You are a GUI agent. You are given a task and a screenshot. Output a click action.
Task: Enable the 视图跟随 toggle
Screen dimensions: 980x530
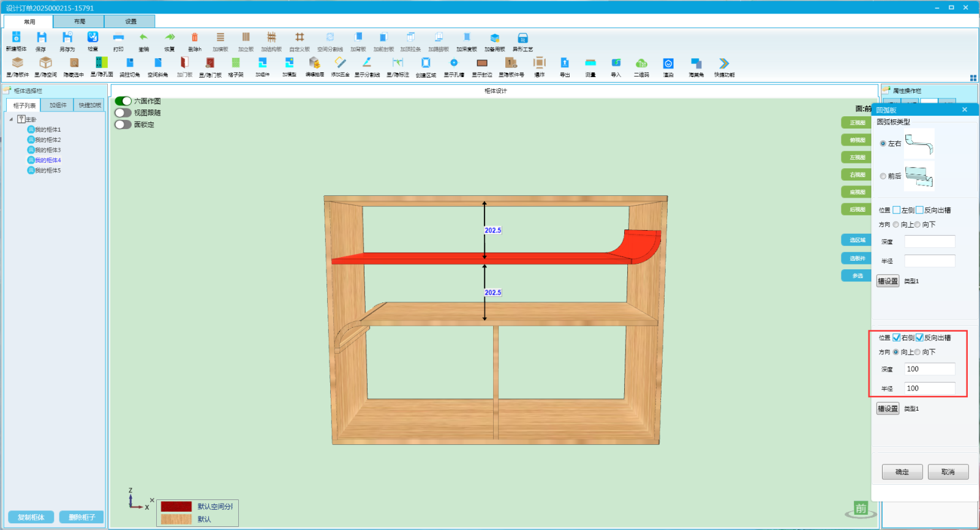coord(123,113)
